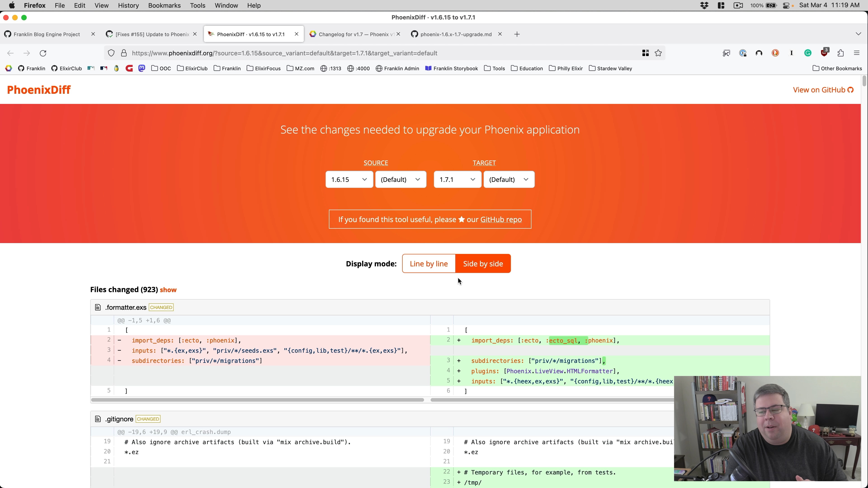This screenshot has width=868, height=488.
Task: Go back to the previous page
Action: tap(10, 53)
